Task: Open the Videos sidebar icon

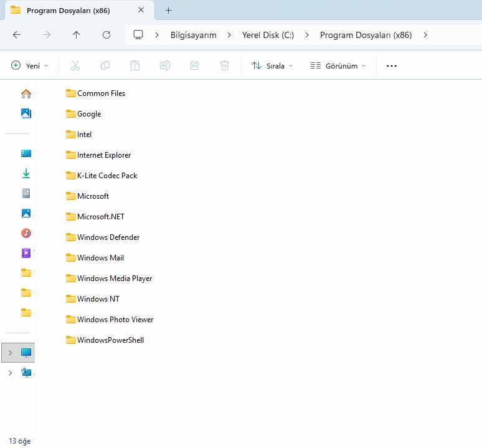Action: click(26, 253)
